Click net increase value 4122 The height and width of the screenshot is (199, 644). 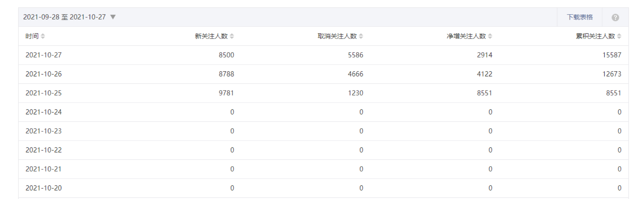point(485,74)
